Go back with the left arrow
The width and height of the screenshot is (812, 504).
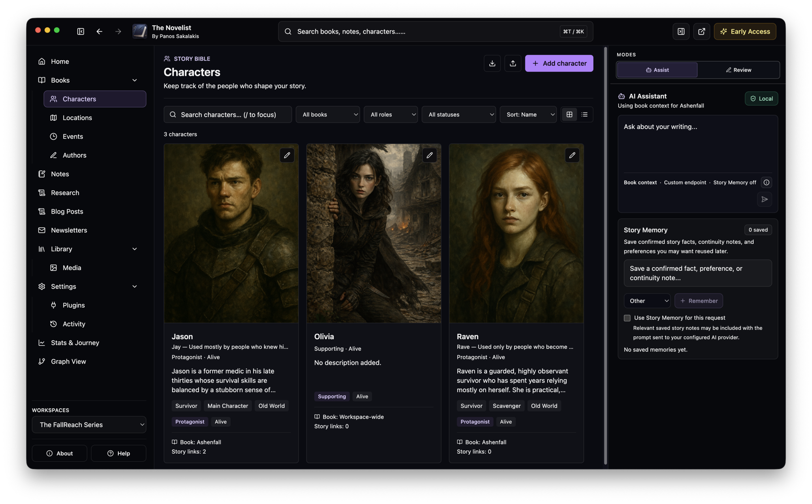(x=99, y=31)
